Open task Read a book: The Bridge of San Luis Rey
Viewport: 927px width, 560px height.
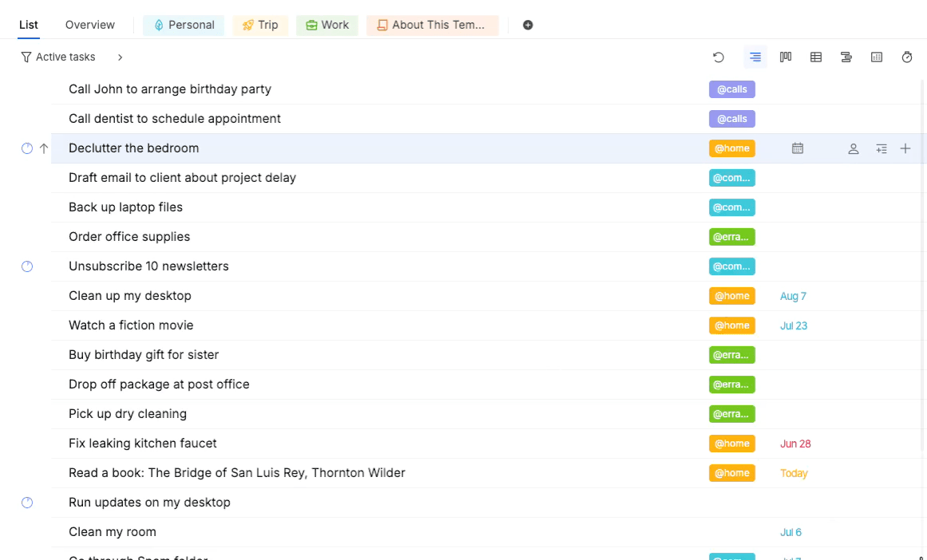click(236, 473)
